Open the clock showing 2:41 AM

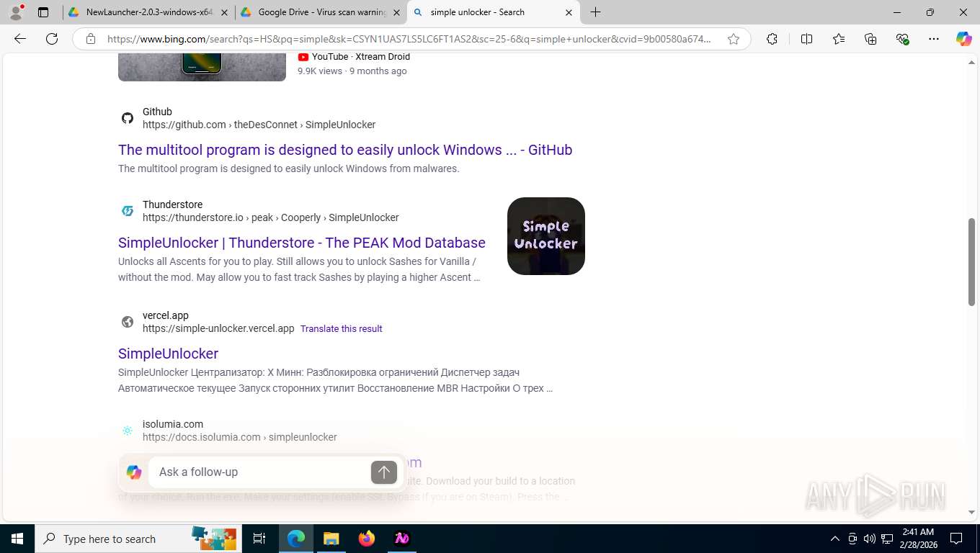click(917, 539)
